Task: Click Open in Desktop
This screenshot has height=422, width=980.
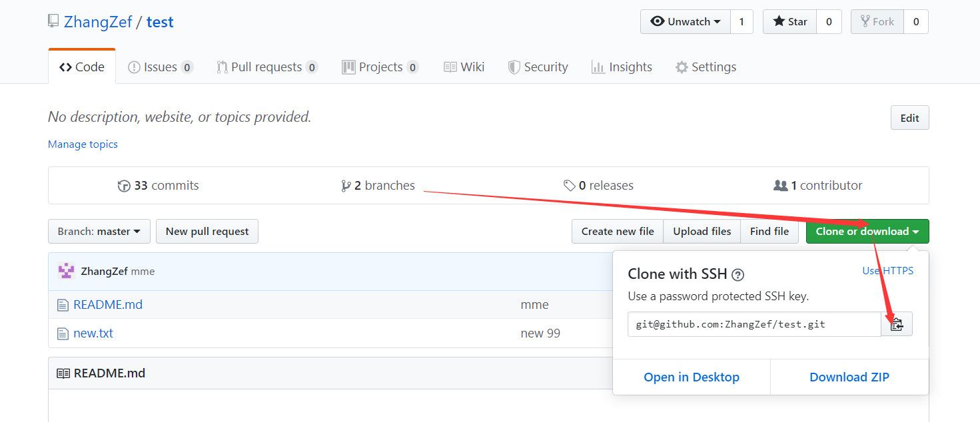Action: [692, 377]
